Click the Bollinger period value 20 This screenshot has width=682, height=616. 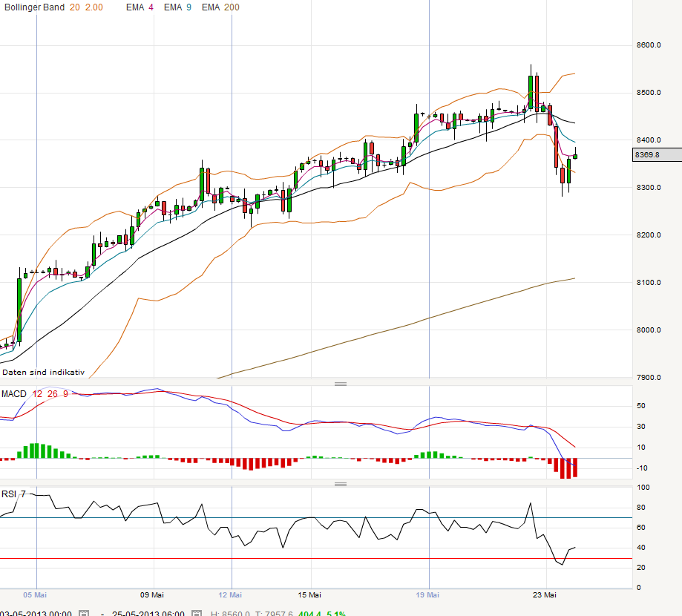pyautogui.click(x=75, y=7)
